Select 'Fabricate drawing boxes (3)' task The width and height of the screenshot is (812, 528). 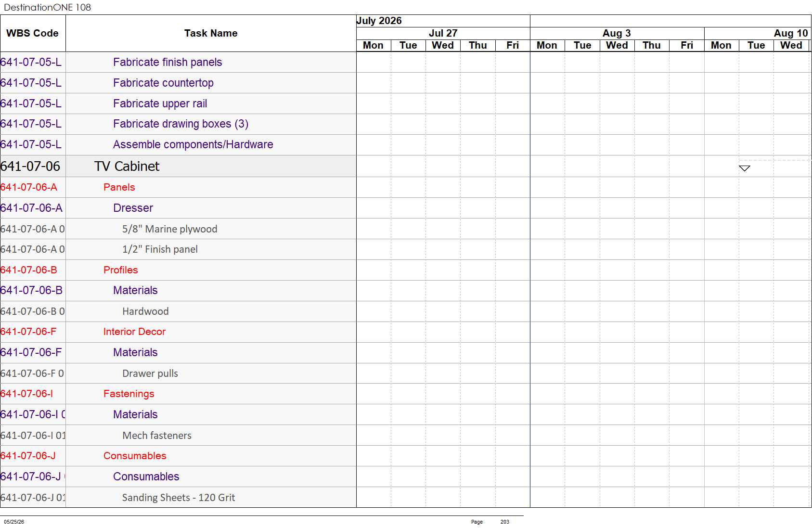pyautogui.click(x=180, y=124)
